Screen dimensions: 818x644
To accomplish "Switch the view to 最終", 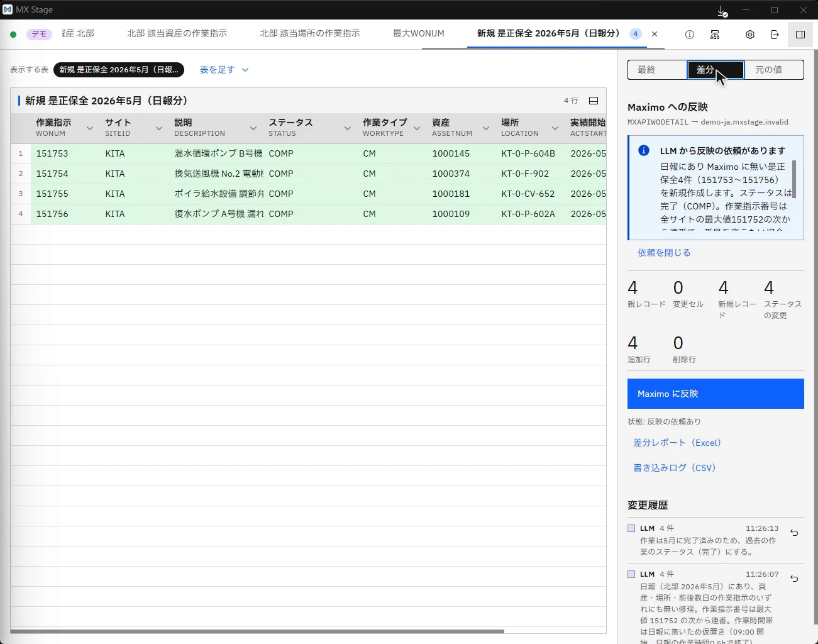I will [x=657, y=70].
